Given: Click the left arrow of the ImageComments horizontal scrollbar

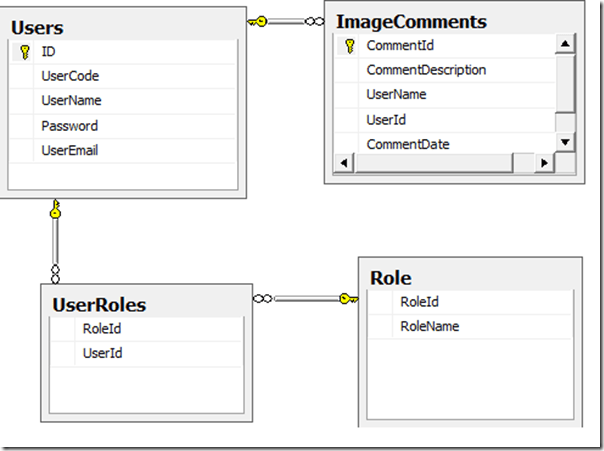Looking at the screenshot, I should coord(343,163).
